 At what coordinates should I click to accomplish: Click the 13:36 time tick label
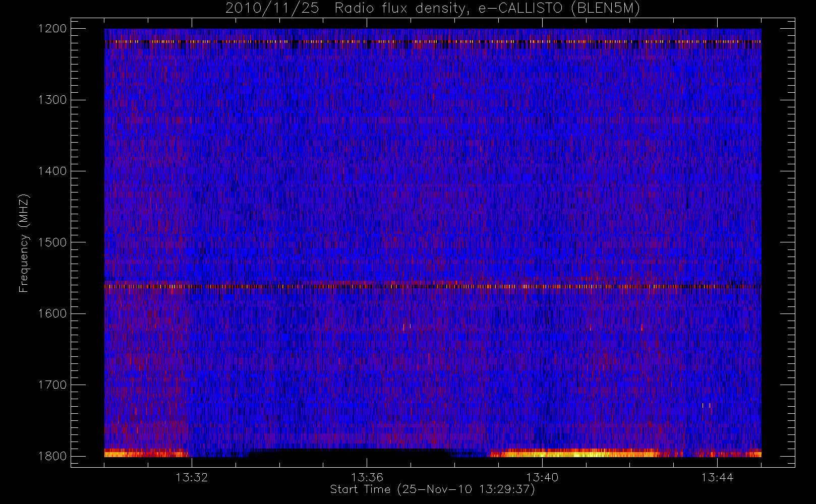click(367, 477)
